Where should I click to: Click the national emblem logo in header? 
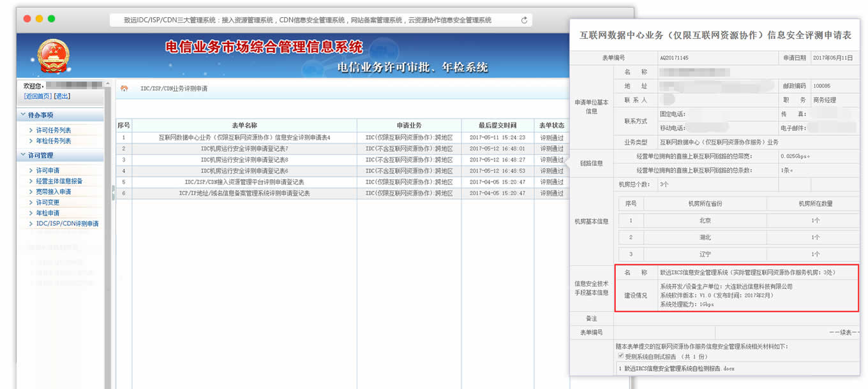point(52,56)
